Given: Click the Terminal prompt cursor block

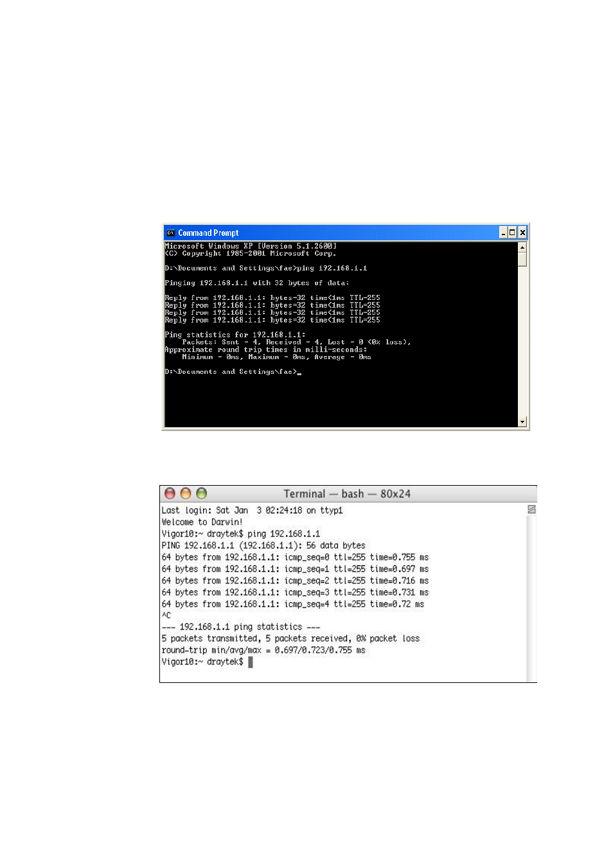Looking at the screenshot, I should coord(251,662).
